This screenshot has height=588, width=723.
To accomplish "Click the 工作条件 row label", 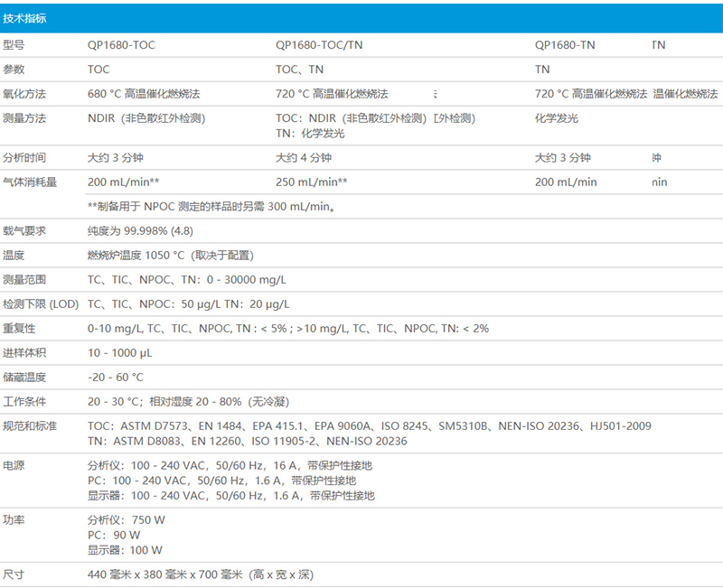I will pyautogui.click(x=24, y=402).
